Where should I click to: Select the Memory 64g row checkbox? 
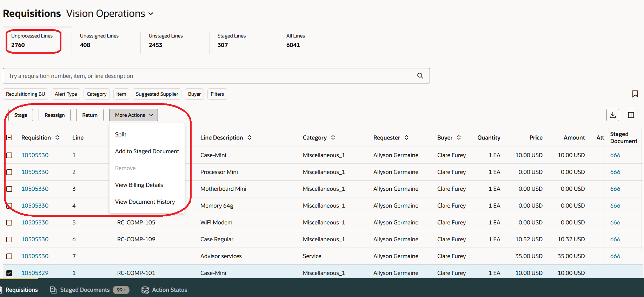(x=9, y=206)
